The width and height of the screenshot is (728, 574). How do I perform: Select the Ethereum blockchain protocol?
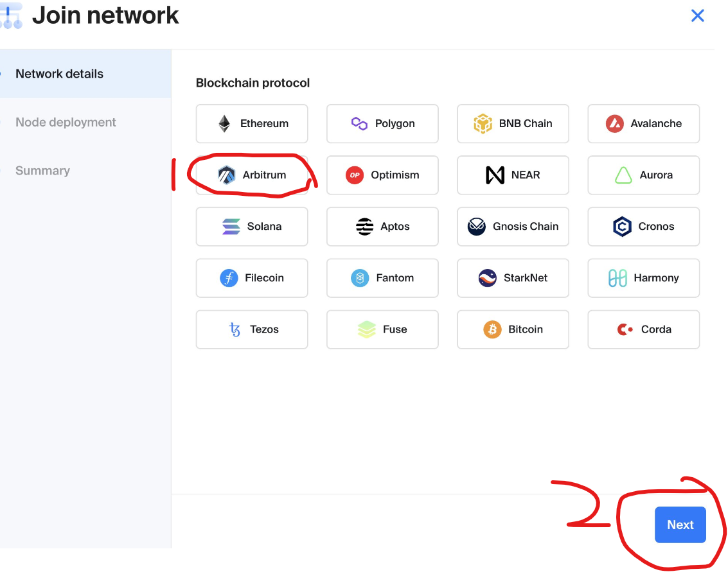[x=252, y=124]
